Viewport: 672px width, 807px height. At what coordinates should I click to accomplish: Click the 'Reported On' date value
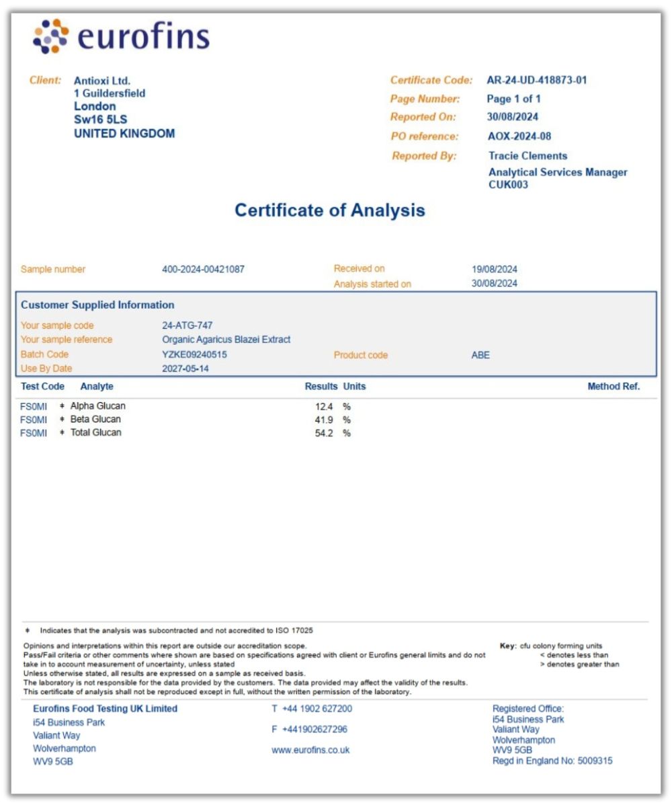[x=513, y=116]
